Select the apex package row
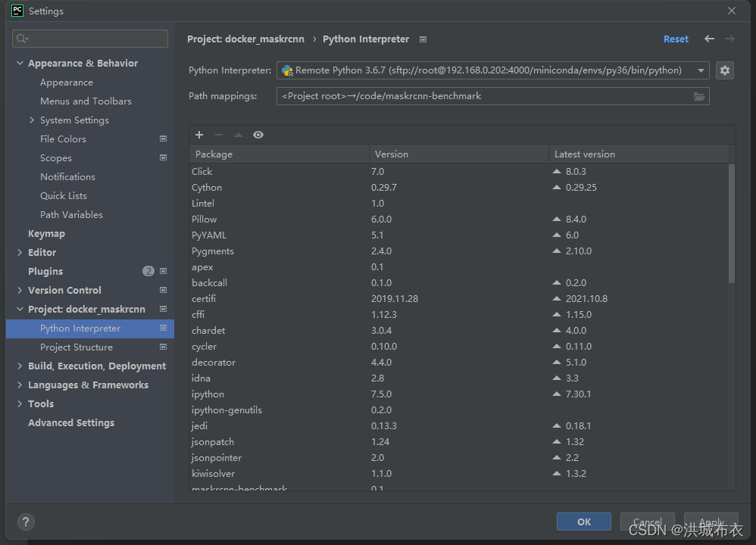 point(458,267)
